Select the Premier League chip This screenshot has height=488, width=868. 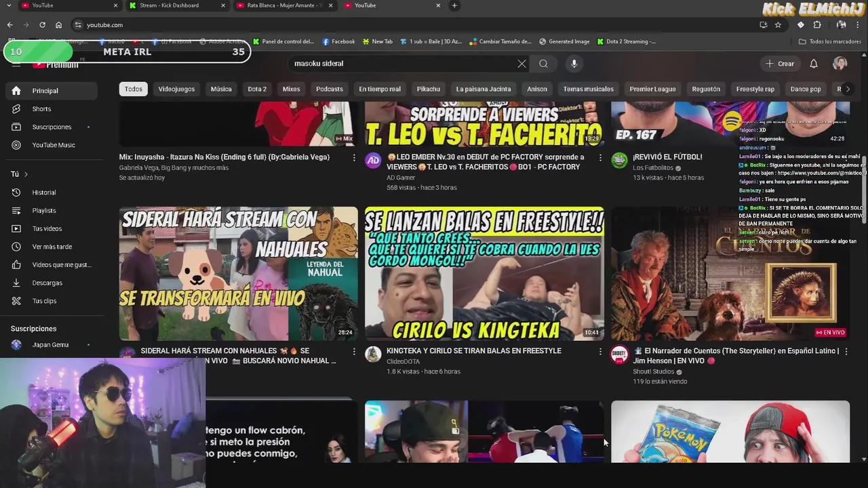pos(652,89)
